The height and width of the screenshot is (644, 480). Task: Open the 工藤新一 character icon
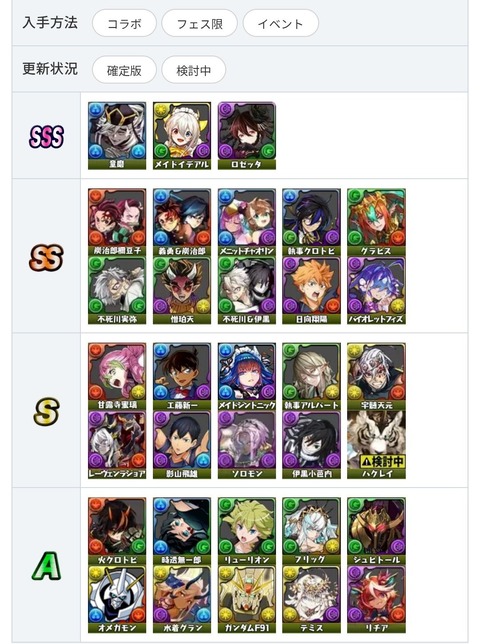point(182,377)
